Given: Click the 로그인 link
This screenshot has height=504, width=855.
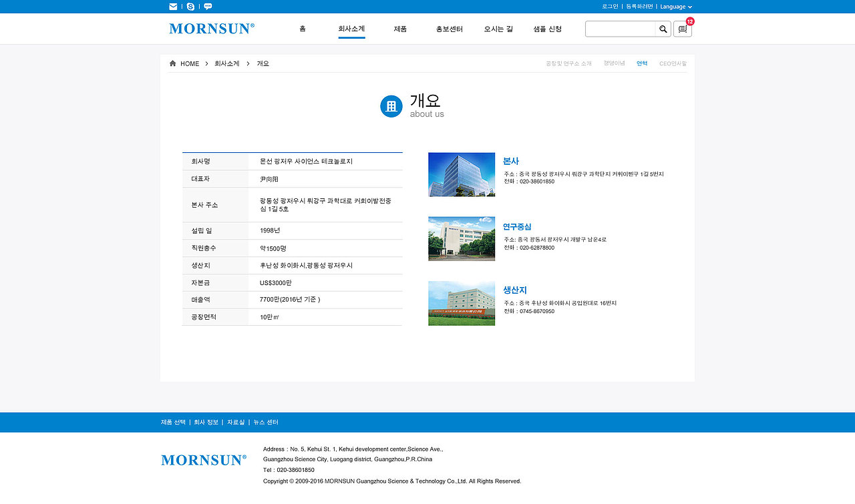Looking at the screenshot, I should 610,7.
